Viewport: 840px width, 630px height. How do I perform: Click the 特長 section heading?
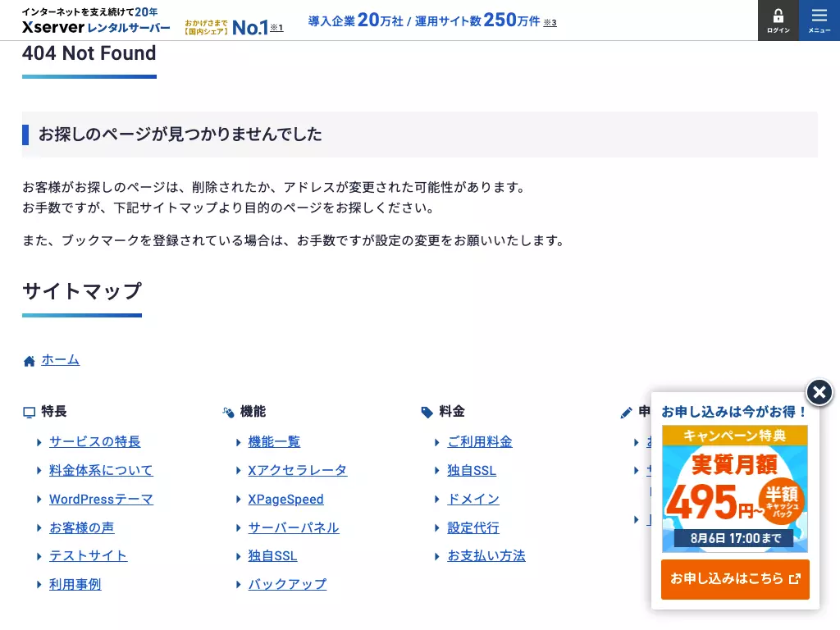click(x=54, y=412)
